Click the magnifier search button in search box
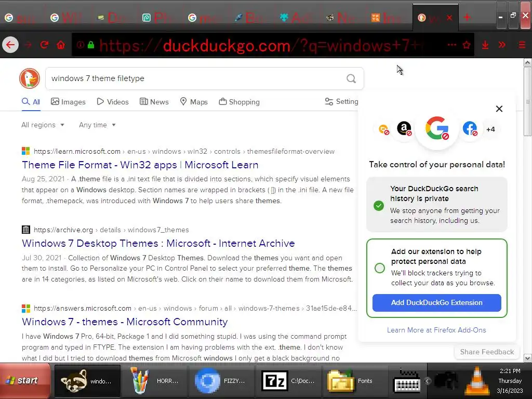532x399 pixels. (x=351, y=79)
